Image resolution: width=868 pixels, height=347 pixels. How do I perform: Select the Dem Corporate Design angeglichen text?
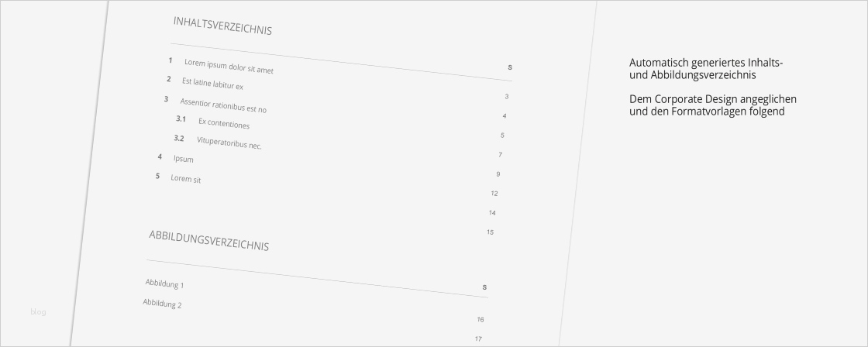click(x=713, y=99)
